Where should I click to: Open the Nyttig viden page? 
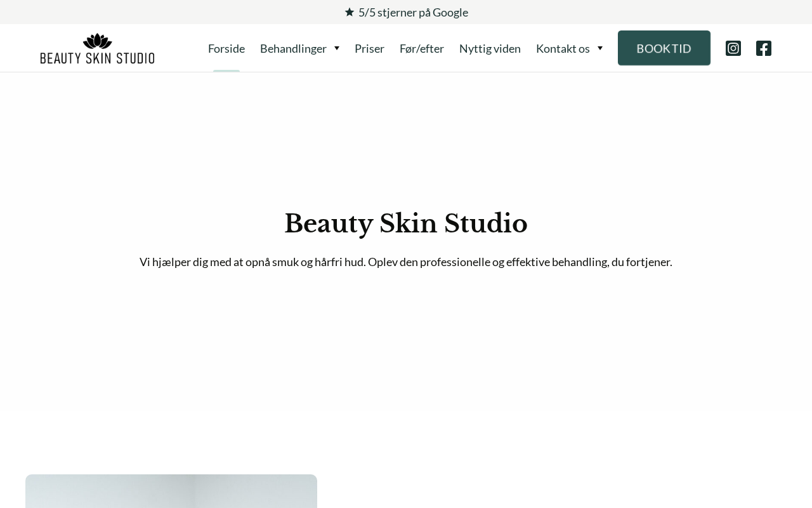490,48
